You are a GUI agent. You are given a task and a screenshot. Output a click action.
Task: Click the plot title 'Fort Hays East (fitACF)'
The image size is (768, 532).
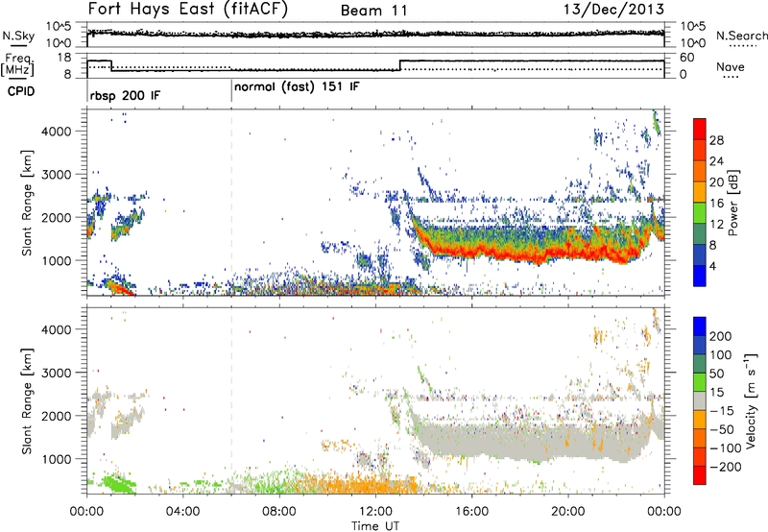point(187,9)
